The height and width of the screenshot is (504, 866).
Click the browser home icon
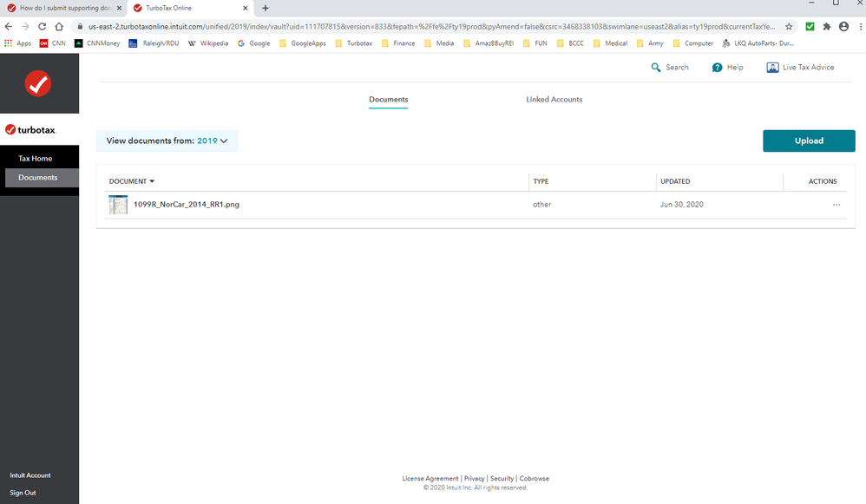point(59,27)
